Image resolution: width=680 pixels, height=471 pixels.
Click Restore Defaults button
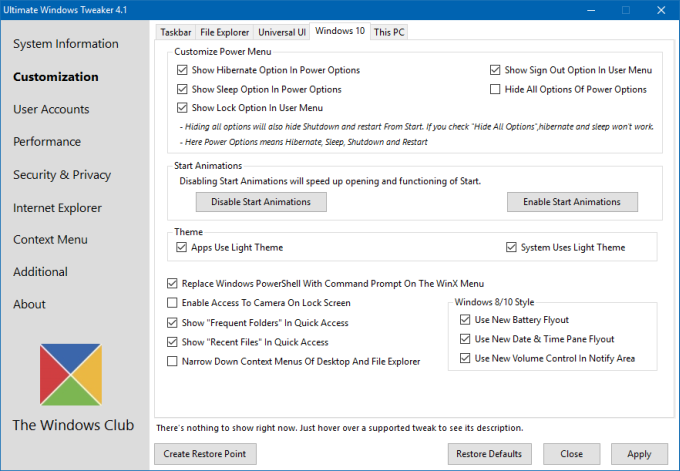[490, 454]
